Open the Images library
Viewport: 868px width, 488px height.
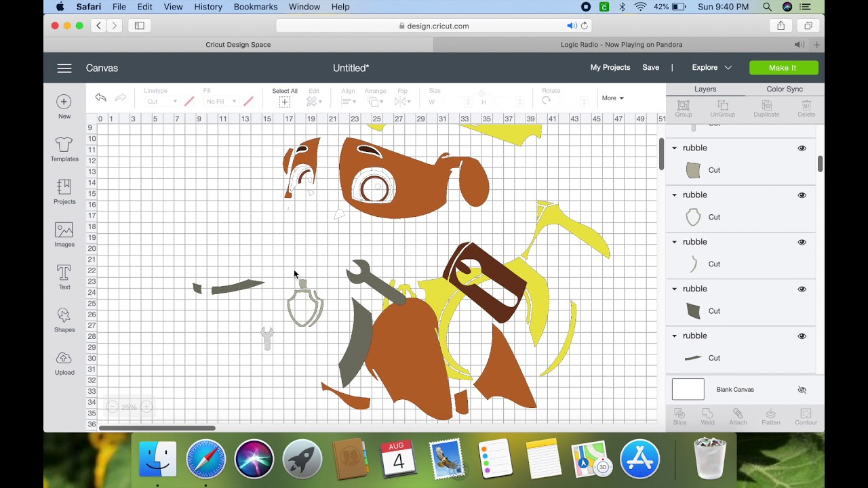tap(64, 235)
